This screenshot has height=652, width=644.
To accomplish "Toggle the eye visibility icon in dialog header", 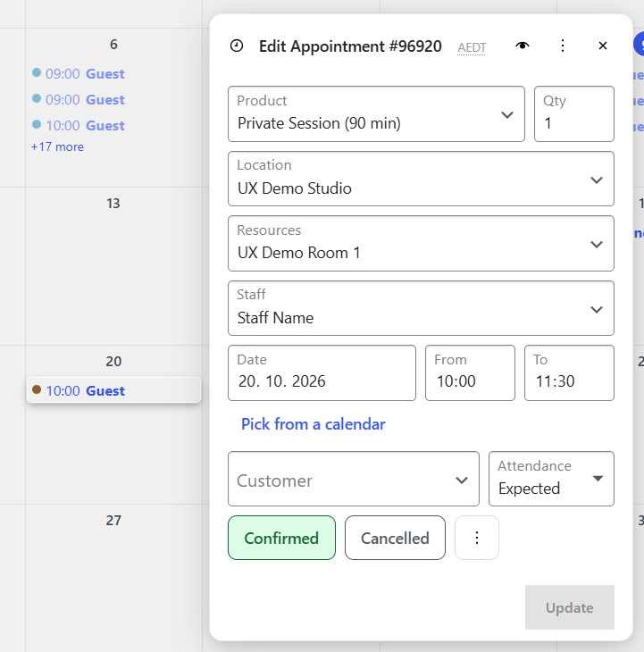I will (x=523, y=46).
